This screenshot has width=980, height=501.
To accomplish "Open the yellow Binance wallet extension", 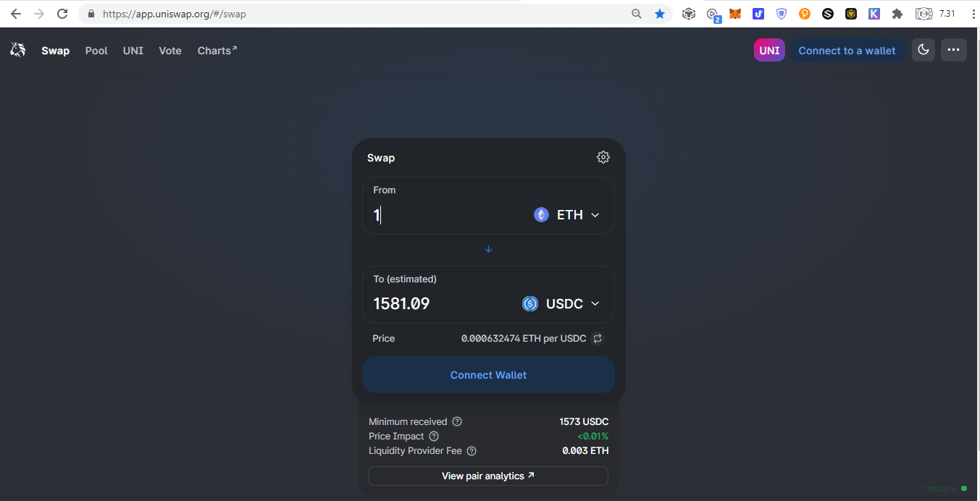I will pyautogui.click(x=851, y=14).
